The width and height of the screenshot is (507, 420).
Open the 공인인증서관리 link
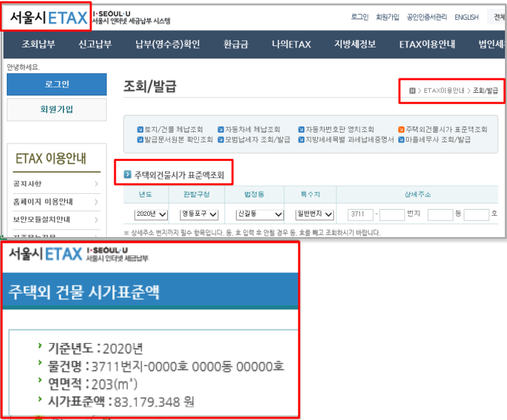pyautogui.click(x=427, y=17)
